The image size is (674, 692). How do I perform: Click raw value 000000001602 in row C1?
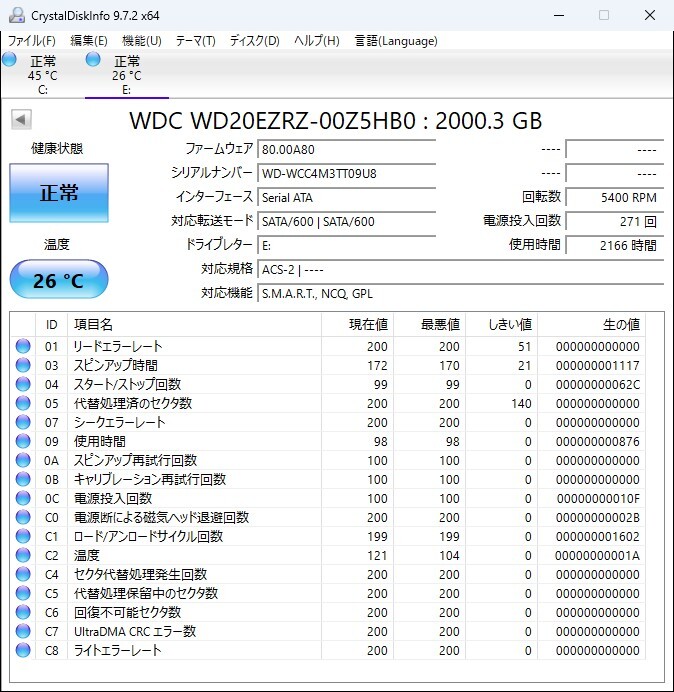coord(597,536)
